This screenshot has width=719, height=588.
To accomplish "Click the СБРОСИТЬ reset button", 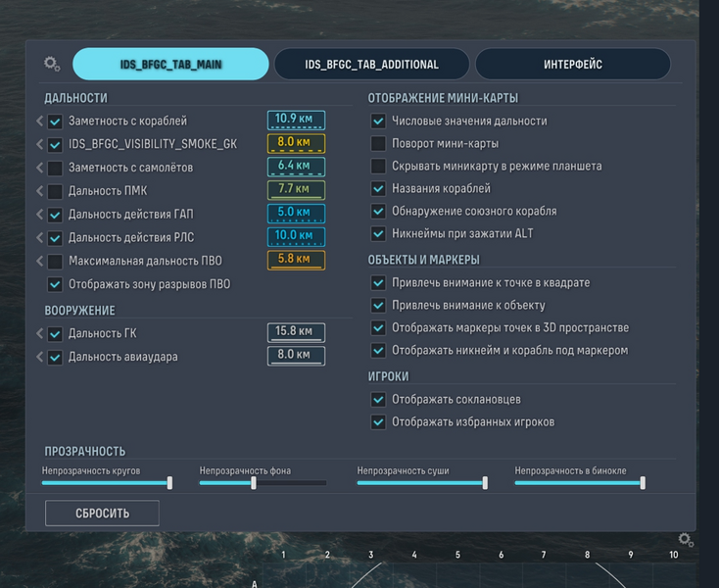I will (102, 514).
